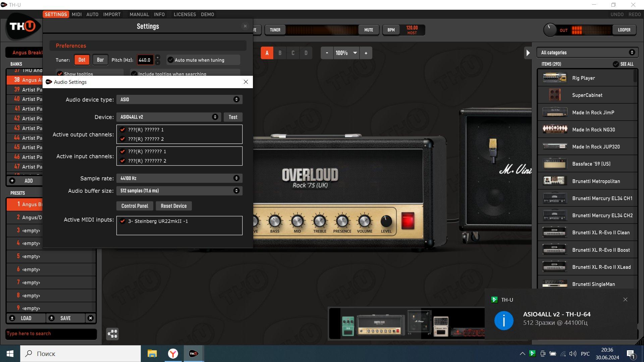Toggle Steinberg UR22mkII MIDI input
Screen dimensions: 644x362
point(123,221)
